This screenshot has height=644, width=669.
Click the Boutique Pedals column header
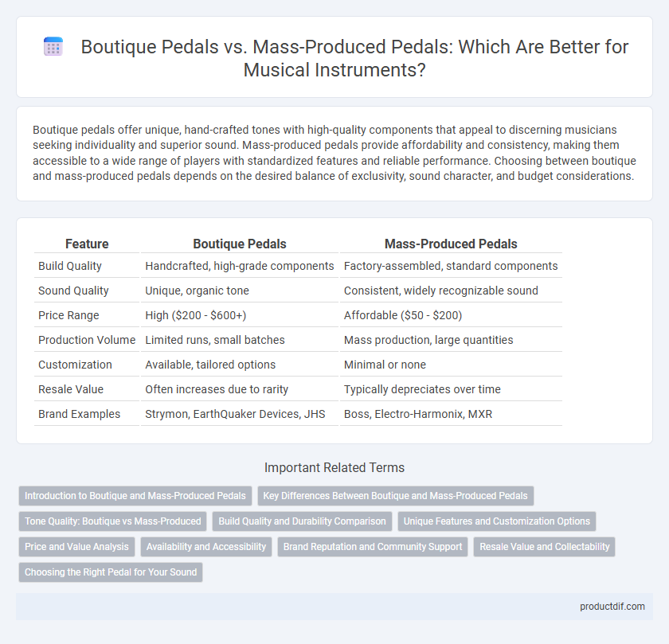point(240,244)
